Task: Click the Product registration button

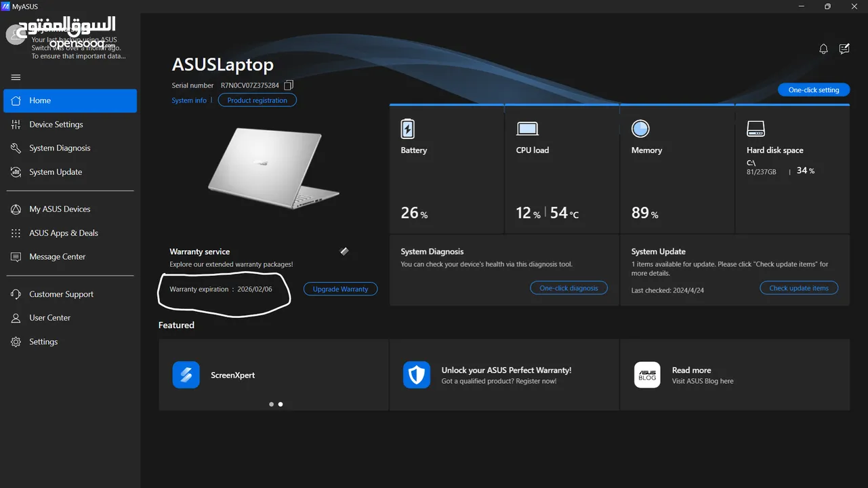Action: click(x=257, y=100)
